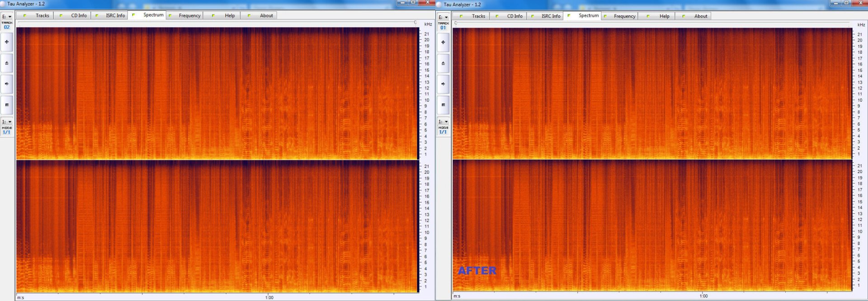Click the right-arrow start button in left window
The width and height of the screenshot is (868, 301).
[x=7, y=84]
